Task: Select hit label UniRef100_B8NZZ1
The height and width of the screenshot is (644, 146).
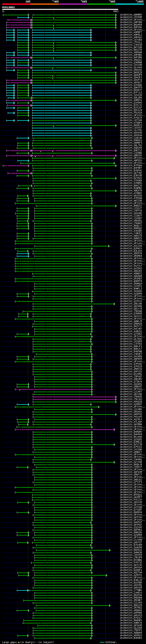Action: (x=131, y=239)
